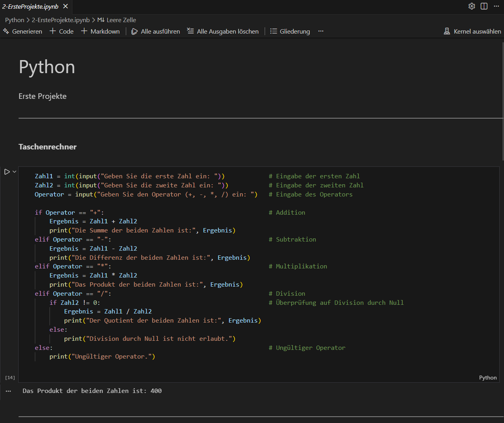Open the Gliederung outline view
Screen dimensions: 504x423
point(290,31)
